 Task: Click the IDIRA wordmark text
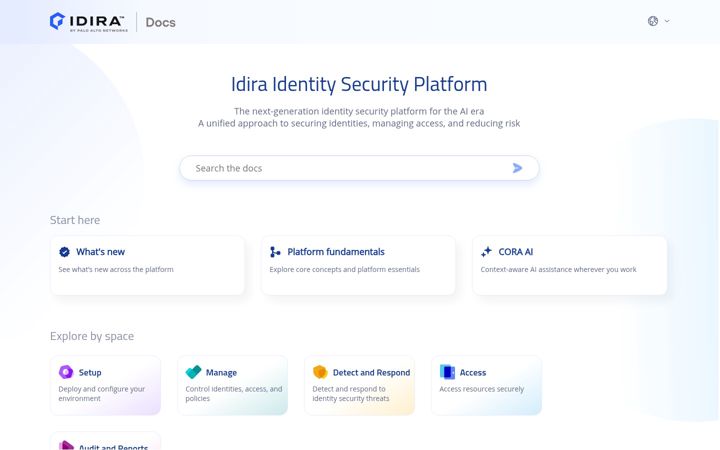(97, 21)
